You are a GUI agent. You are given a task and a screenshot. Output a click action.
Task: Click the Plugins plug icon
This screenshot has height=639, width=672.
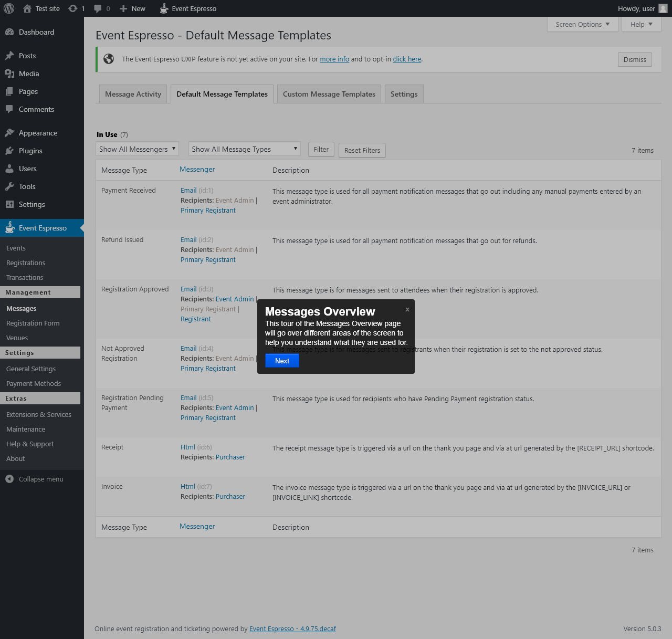point(9,151)
